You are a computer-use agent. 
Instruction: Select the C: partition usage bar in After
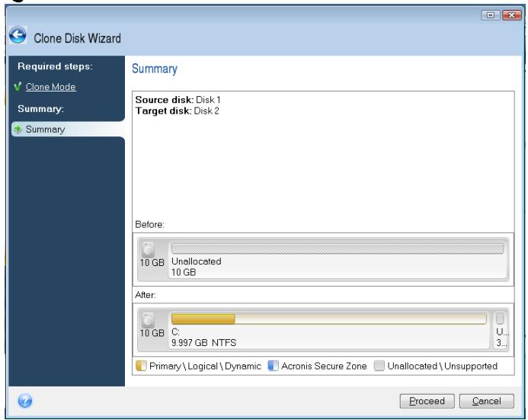[x=328, y=319]
